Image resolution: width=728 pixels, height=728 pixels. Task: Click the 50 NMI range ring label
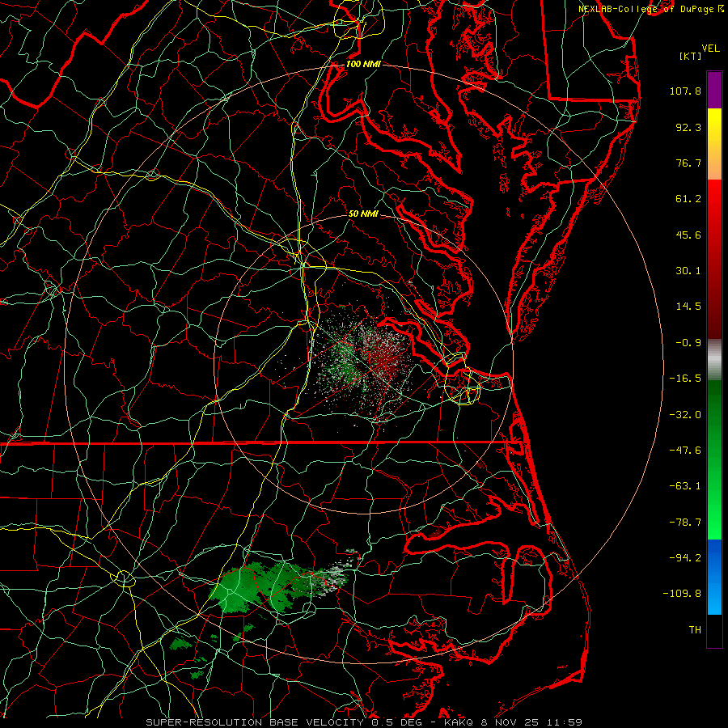(363, 214)
